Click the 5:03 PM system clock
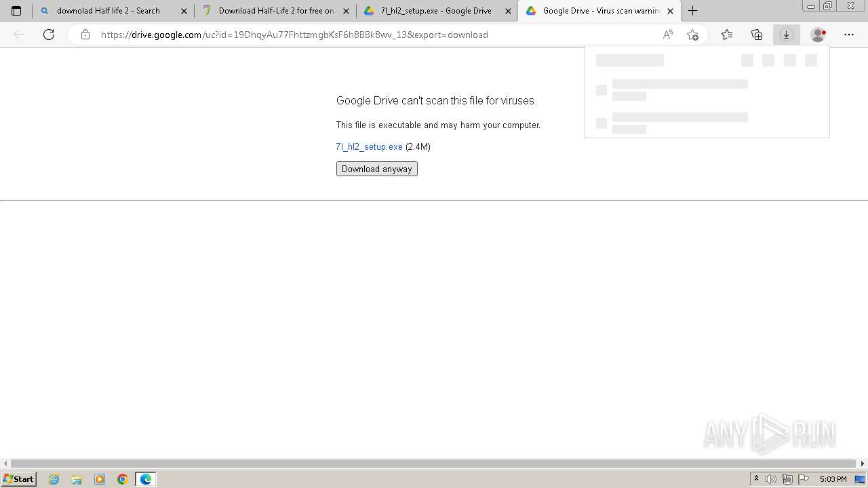 tap(833, 479)
